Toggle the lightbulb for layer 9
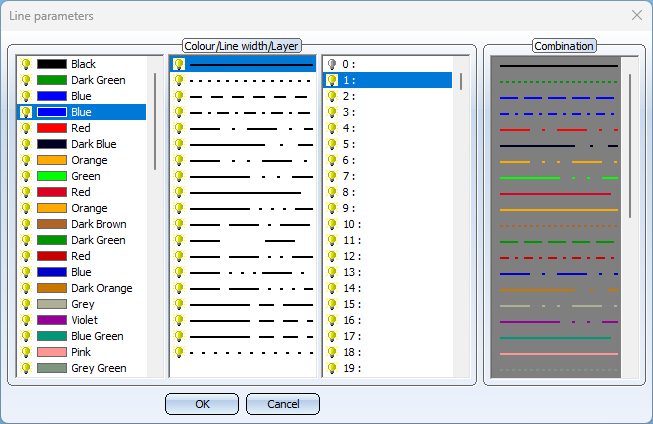The width and height of the screenshot is (653, 424). (332, 208)
